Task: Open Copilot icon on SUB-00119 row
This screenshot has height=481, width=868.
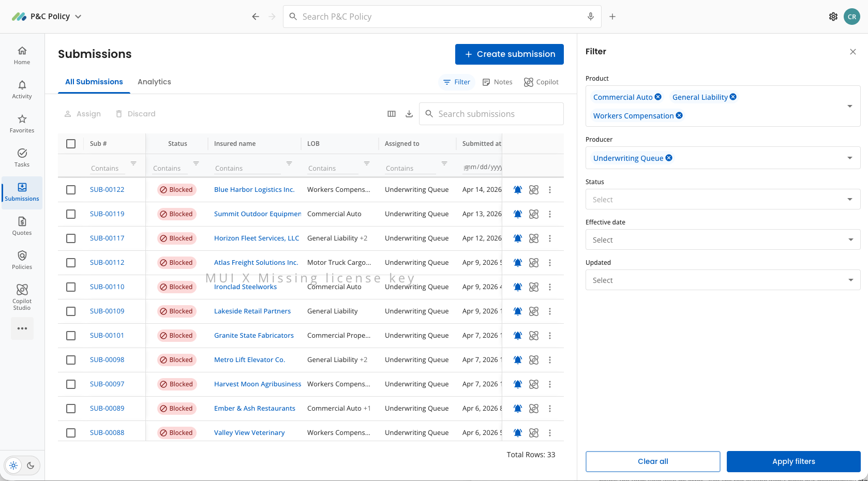Action: pyautogui.click(x=534, y=214)
